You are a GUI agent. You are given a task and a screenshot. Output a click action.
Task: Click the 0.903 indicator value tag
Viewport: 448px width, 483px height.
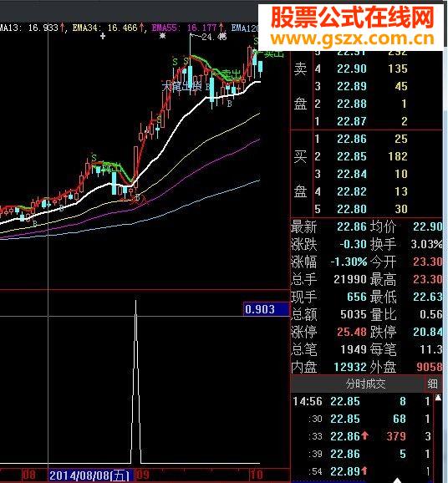[x=267, y=309]
